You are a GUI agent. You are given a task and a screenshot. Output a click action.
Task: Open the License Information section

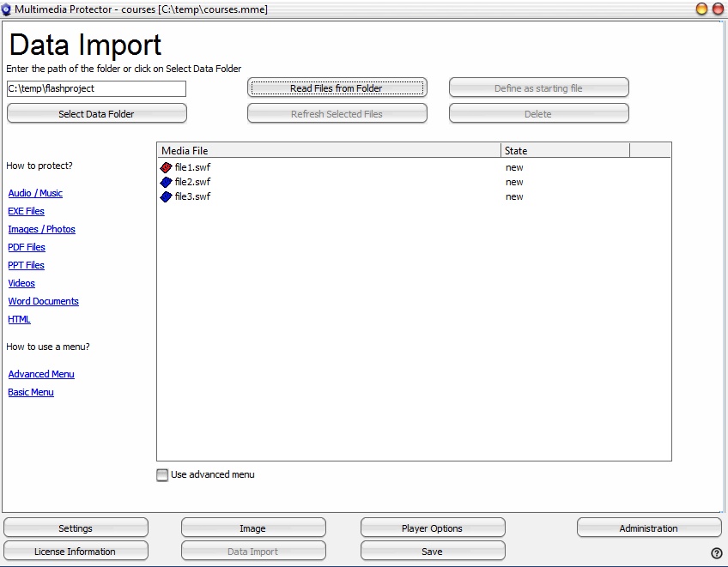point(76,552)
